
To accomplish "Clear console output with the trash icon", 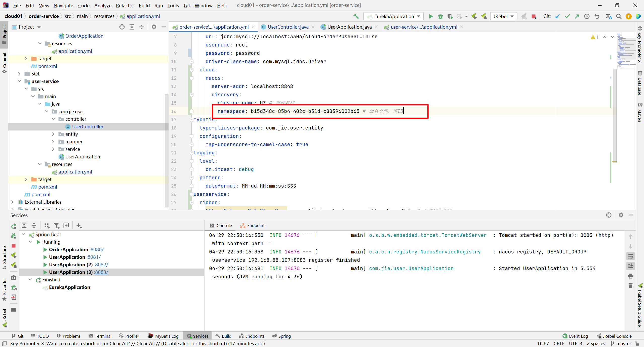I will click(x=630, y=286).
